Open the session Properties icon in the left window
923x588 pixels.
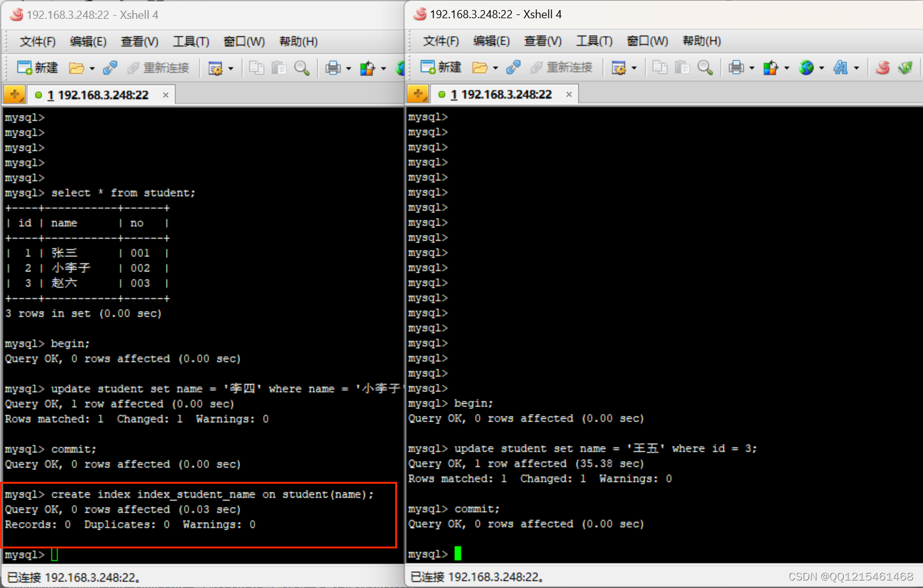(216, 68)
